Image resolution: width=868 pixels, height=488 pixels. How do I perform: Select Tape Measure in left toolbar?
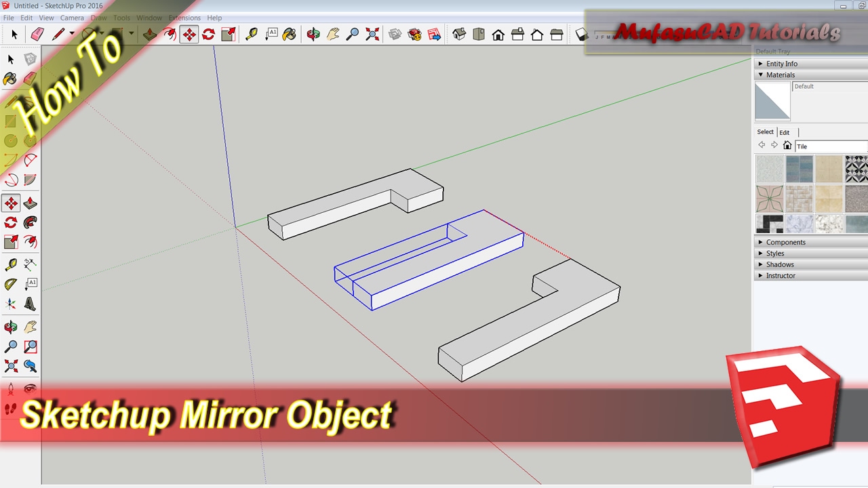pos(11,264)
